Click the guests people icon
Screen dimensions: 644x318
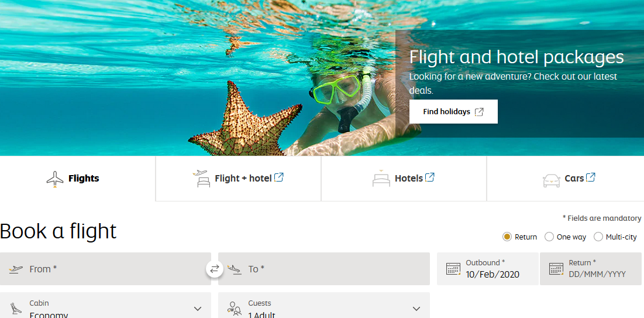[x=234, y=309]
